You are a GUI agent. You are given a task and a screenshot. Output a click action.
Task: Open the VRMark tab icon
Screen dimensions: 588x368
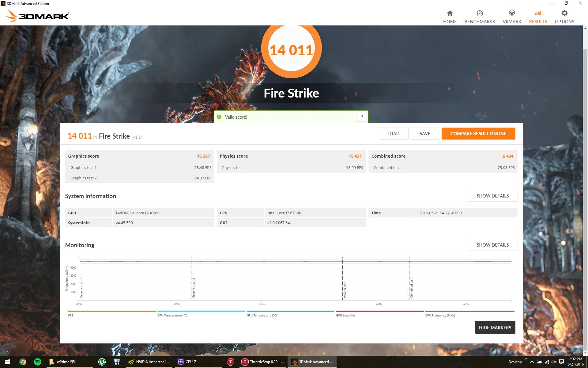(512, 13)
